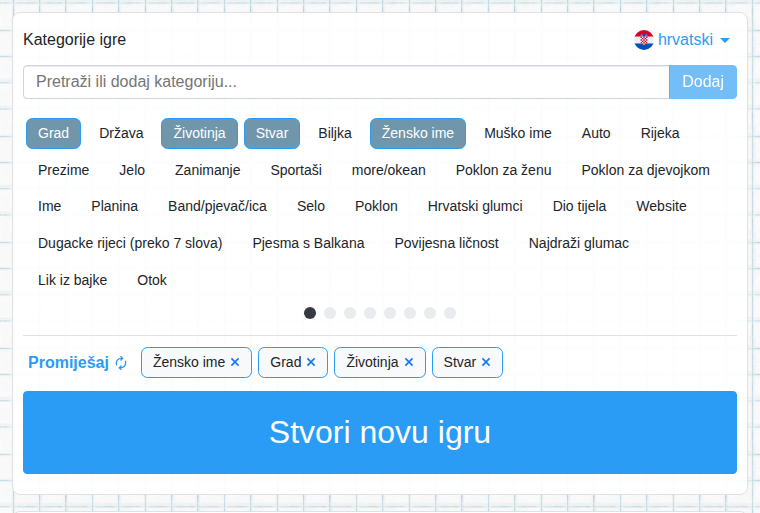Image resolution: width=760 pixels, height=513 pixels.
Task: Go to the seventh category page dot
Action: click(x=430, y=313)
